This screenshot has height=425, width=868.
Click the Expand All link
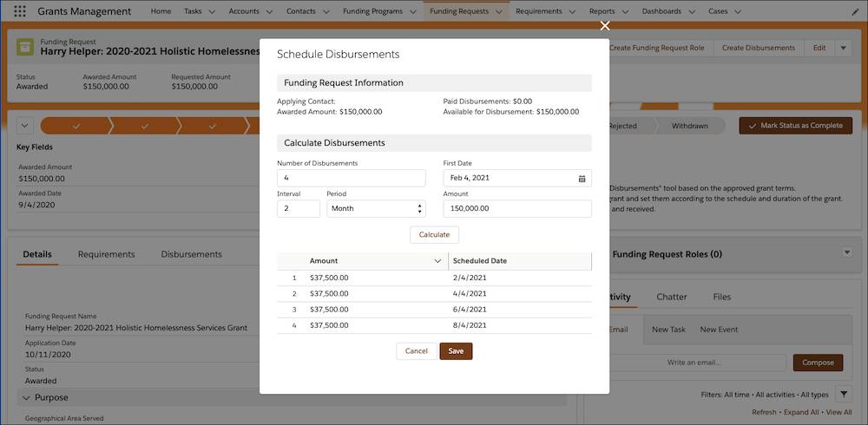pos(800,412)
